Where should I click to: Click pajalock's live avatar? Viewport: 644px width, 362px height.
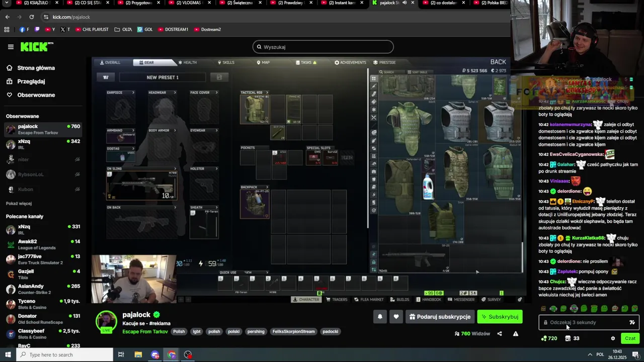(x=106, y=322)
